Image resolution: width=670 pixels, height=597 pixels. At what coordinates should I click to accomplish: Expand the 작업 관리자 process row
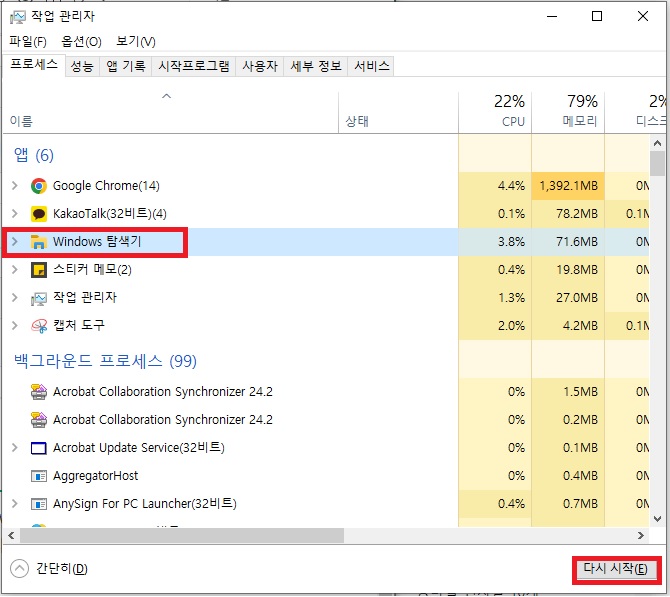pyautogui.click(x=15, y=297)
